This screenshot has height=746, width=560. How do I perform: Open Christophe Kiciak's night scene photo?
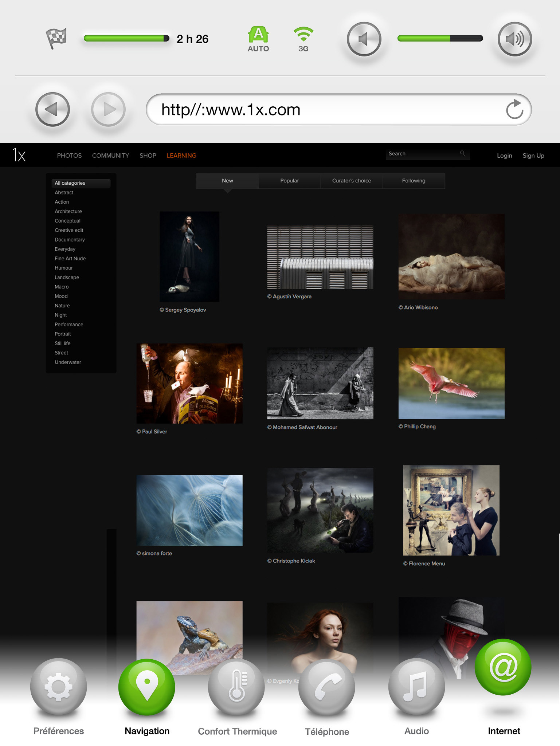point(320,510)
